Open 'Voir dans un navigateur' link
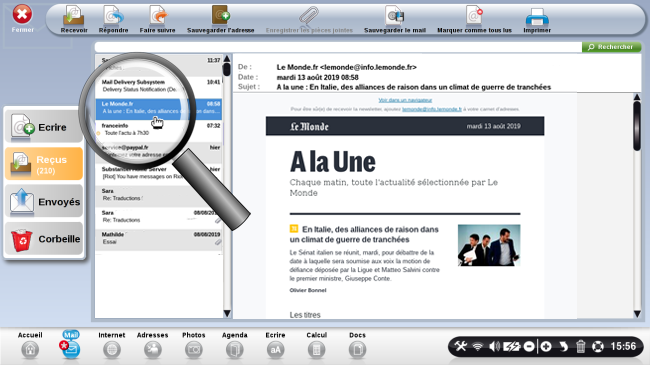Viewport: 650px width, 365px height. [x=405, y=100]
